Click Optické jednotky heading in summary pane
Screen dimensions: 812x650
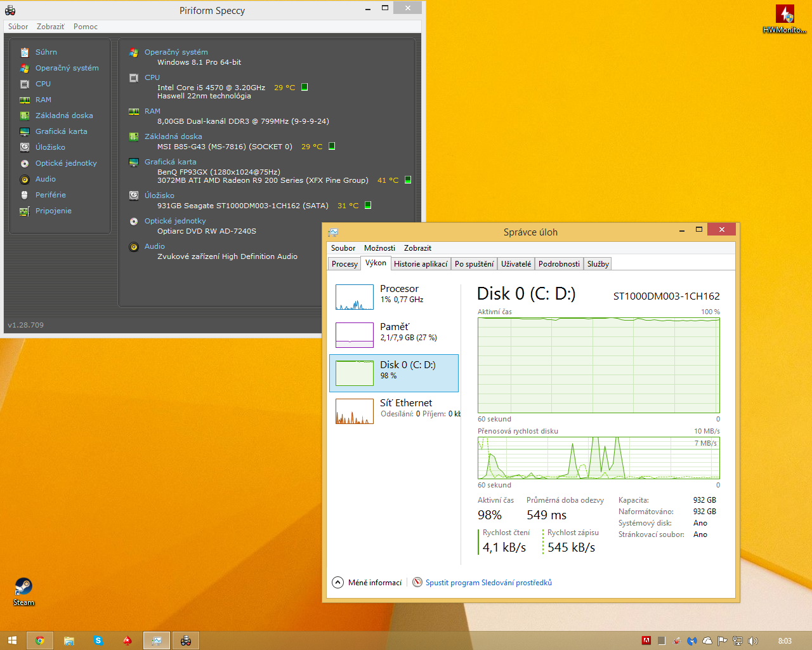click(x=175, y=221)
